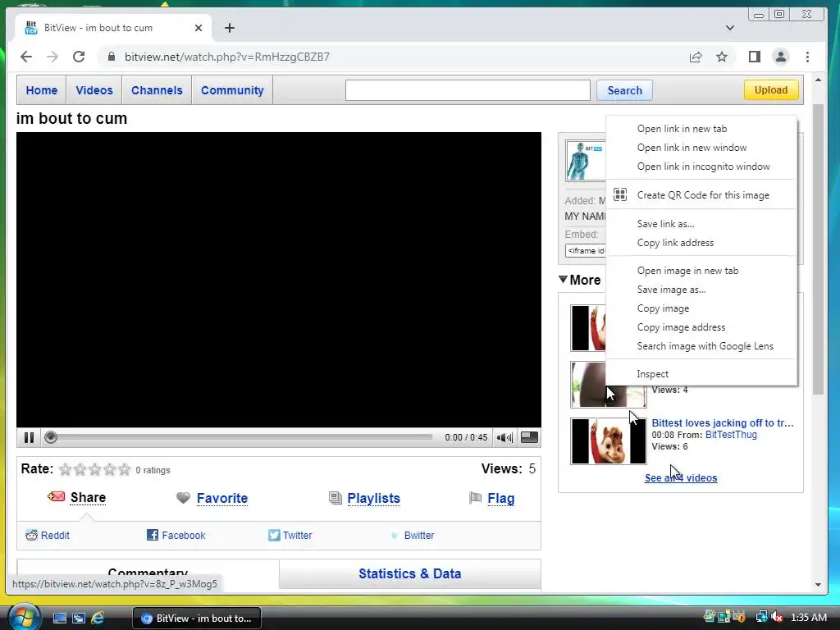Select Open link in new window
840x630 pixels.
(x=701, y=148)
